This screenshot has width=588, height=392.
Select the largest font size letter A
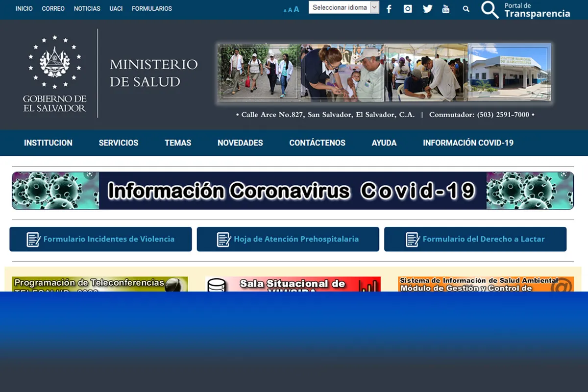point(296,9)
